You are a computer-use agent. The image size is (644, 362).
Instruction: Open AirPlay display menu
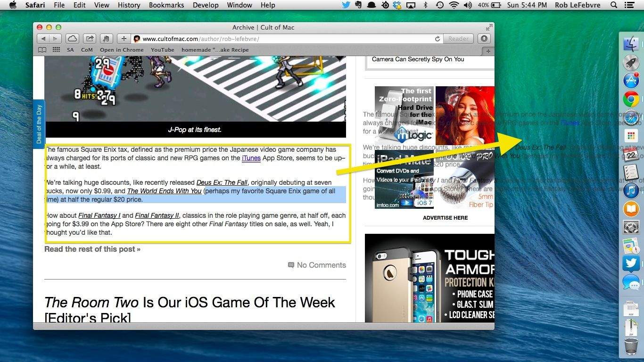tap(411, 5)
